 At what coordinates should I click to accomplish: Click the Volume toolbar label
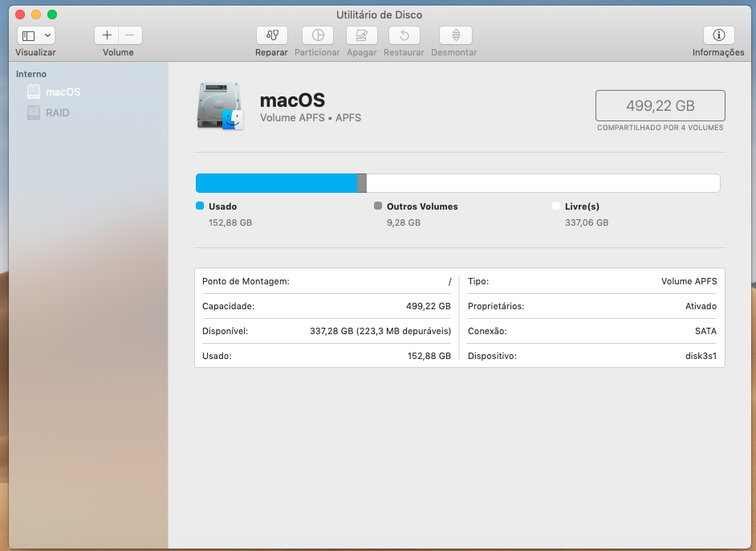tap(118, 52)
